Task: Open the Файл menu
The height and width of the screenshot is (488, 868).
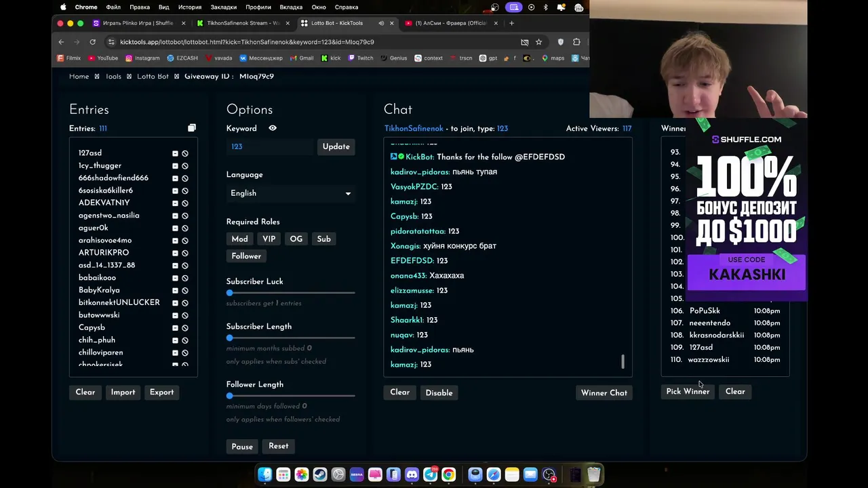Action: [x=113, y=7]
